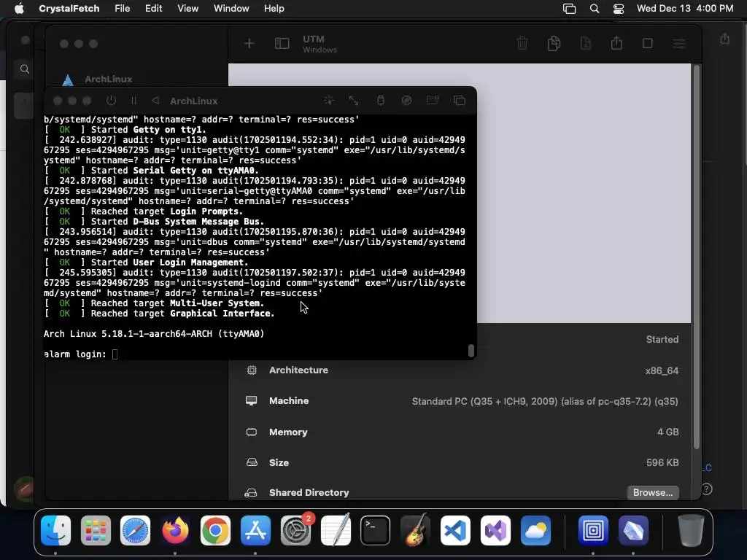Click the power button in ArchLinux VM window
The width and height of the screenshot is (747, 560).
[x=111, y=101]
